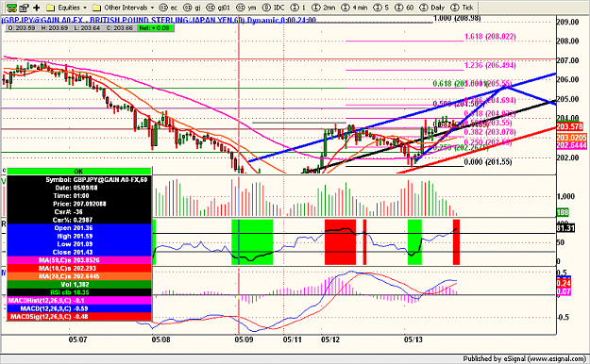Switch to the 2mn interval

(x=324, y=8)
